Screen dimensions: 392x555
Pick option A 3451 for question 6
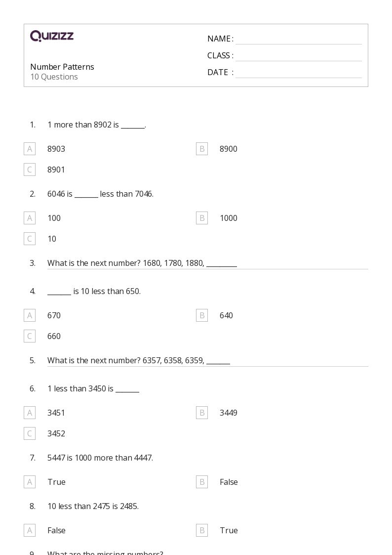30,413
